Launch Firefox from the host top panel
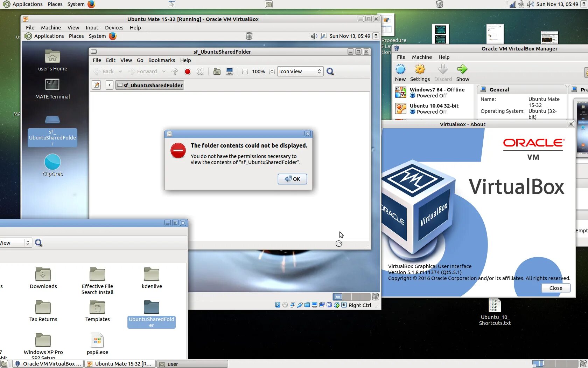 pos(91,4)
